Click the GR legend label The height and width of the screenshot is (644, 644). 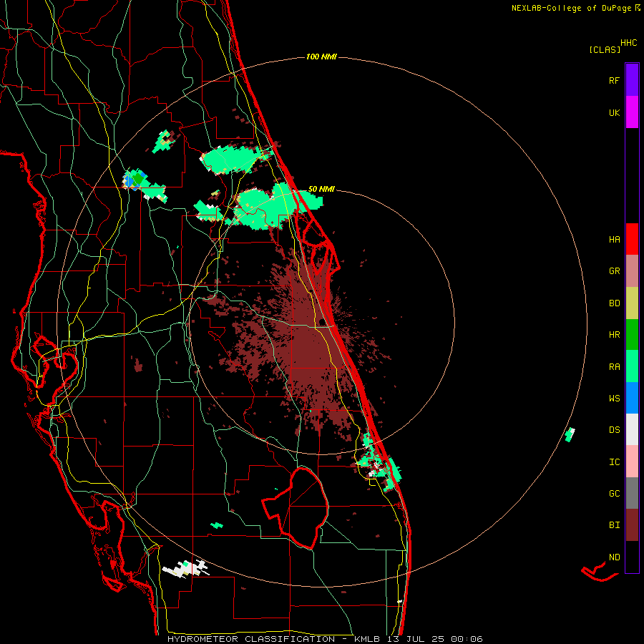(x=614, y=271)
